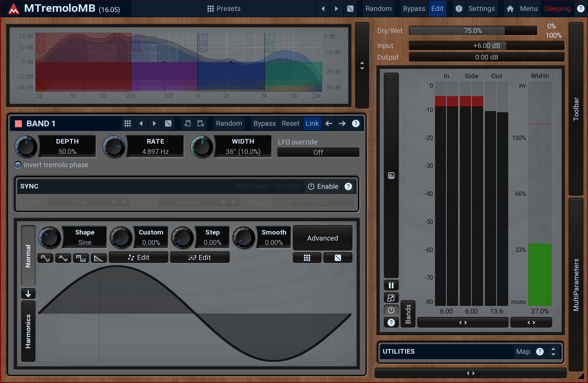The image size is (588, 383).
Task: Open global help question mark
Action: coord(581,9)
